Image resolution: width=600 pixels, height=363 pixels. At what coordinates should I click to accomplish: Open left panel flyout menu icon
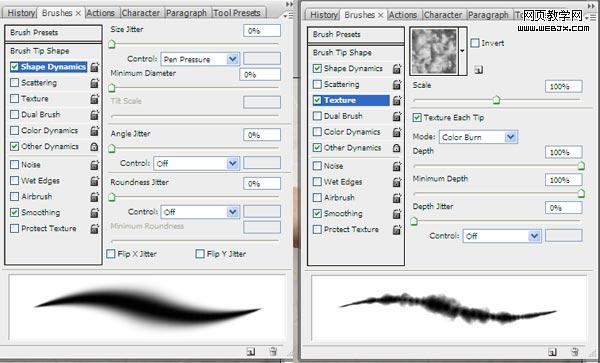pos(287,16)
